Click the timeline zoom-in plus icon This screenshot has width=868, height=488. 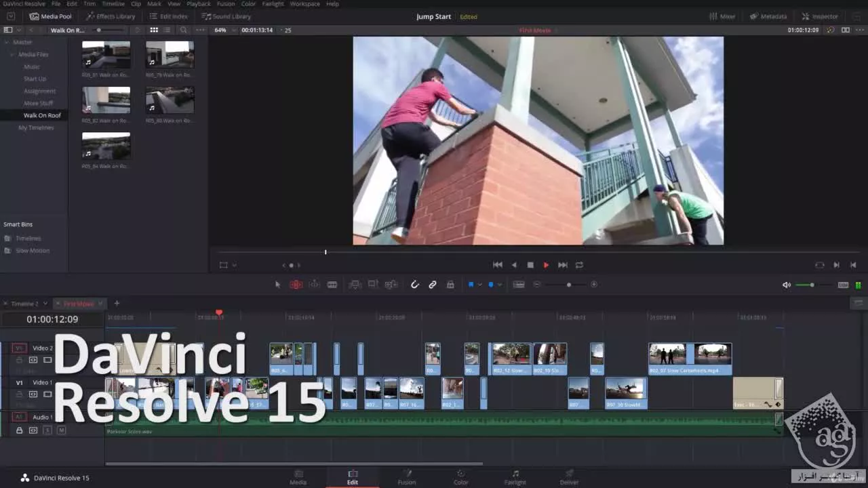tap(594, 285)
